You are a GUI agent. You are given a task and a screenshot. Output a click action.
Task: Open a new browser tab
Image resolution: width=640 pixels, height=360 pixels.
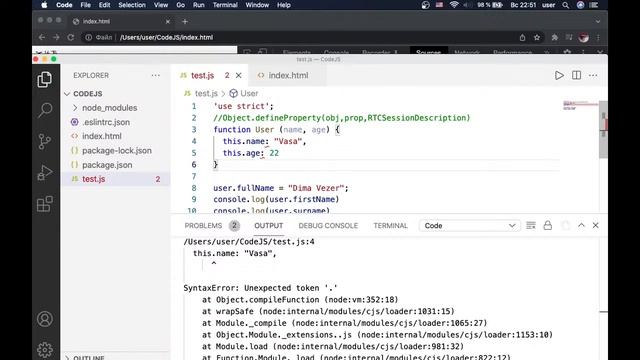click(x=185, y=21)
